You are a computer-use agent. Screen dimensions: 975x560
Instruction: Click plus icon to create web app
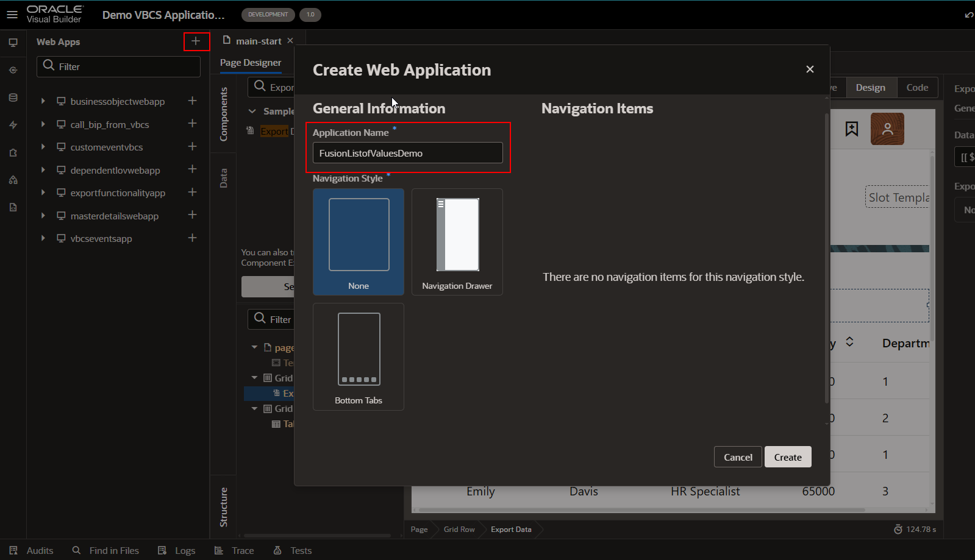(196, 41)
